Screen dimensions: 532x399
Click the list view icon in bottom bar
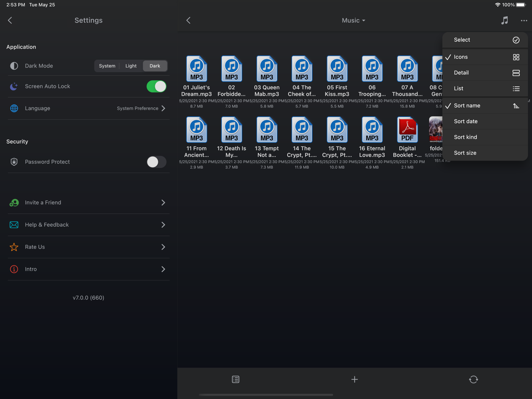[x=235, y=379]
